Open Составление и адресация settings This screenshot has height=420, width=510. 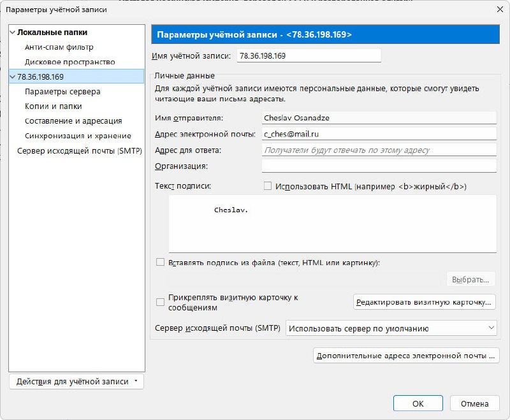(73, 121)
